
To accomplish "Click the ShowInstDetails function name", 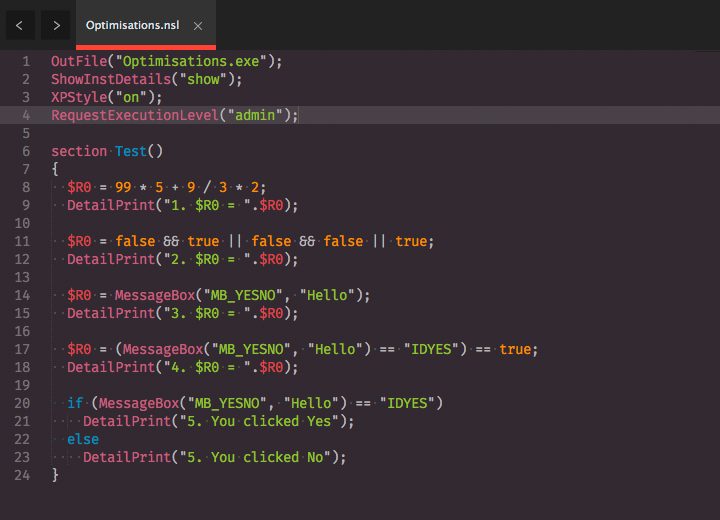I will [x=111, y=79].
